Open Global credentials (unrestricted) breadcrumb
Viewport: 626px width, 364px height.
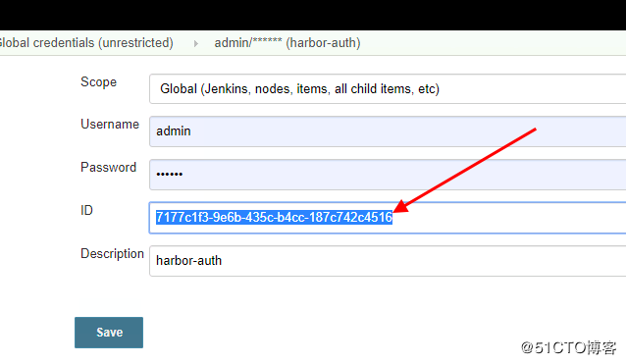click(x=86, y=43)
